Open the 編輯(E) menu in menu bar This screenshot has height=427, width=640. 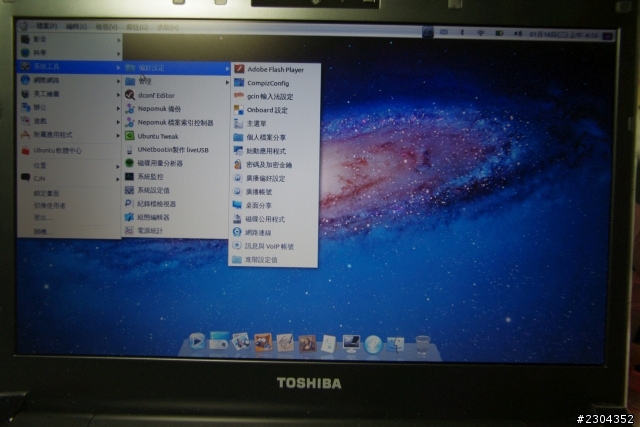(x=76, y=27)
